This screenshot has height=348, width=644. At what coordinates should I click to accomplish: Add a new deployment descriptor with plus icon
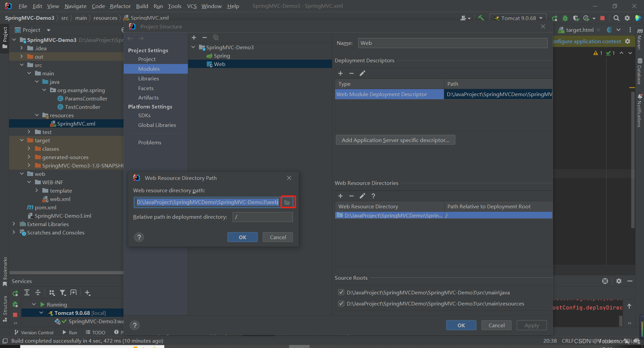(x=340, y=73)
